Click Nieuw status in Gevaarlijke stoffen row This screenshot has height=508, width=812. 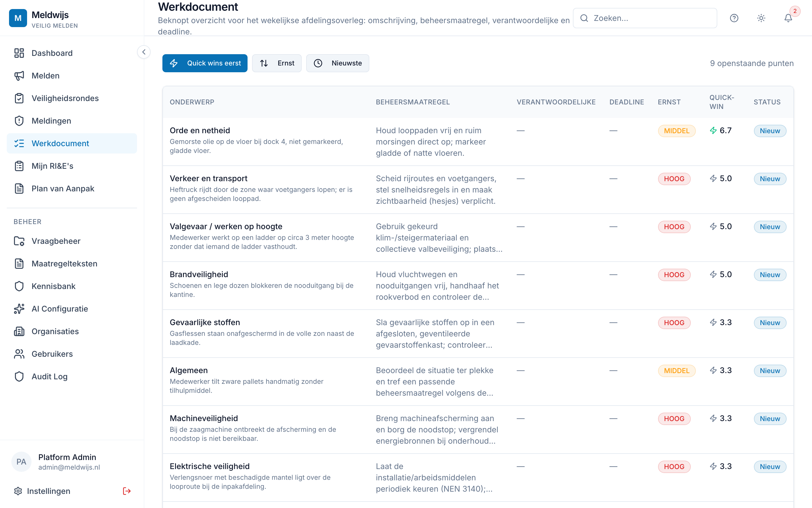pos(770,323)
